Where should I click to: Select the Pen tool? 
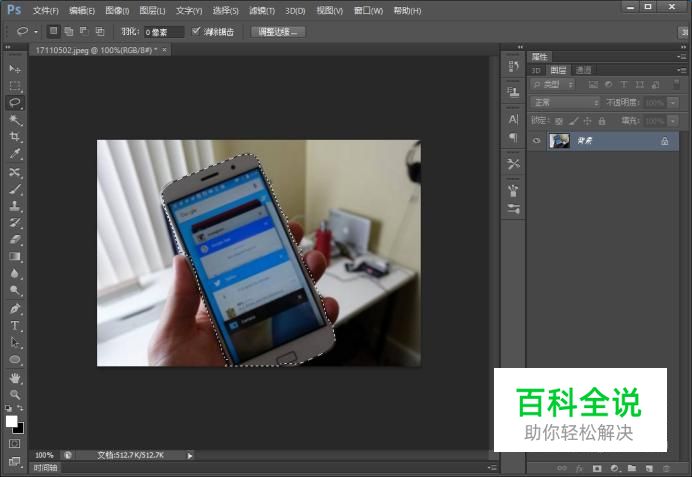15,308
